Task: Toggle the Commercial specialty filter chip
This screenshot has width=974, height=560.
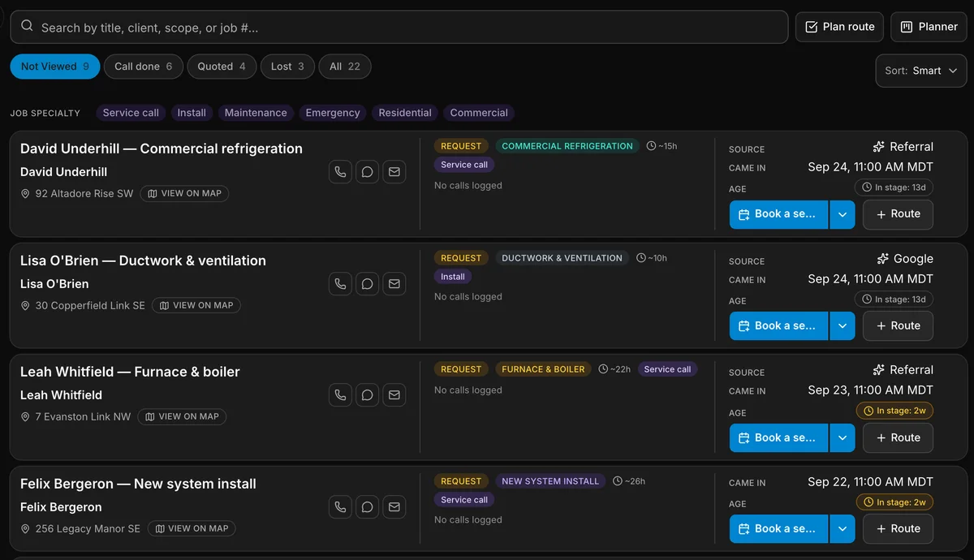Action: click(479, 113)
